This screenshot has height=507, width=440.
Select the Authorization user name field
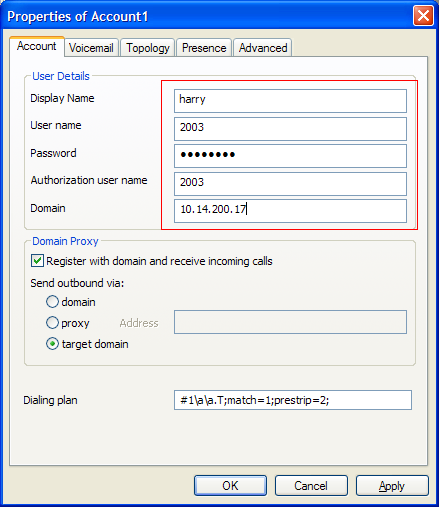(x=290, y=184)
